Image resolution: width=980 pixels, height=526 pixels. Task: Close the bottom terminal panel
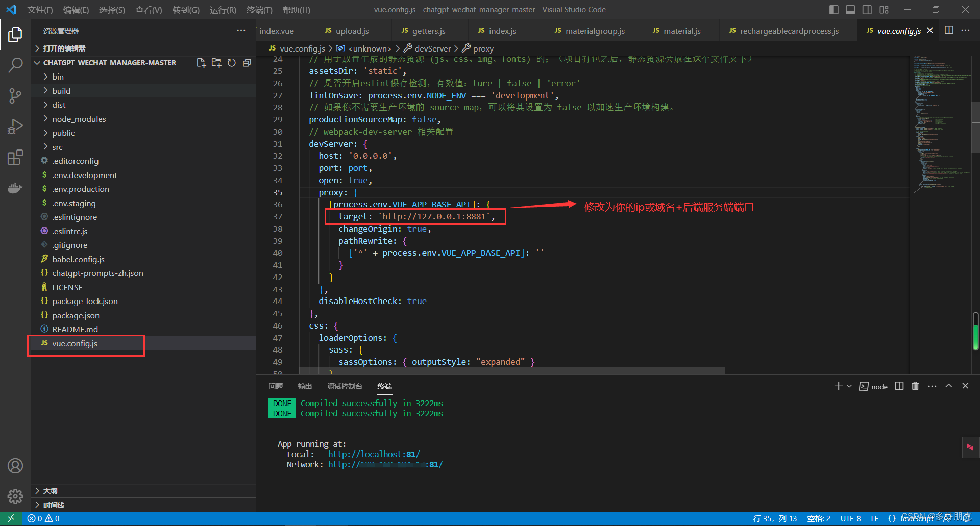coord(965,386)
